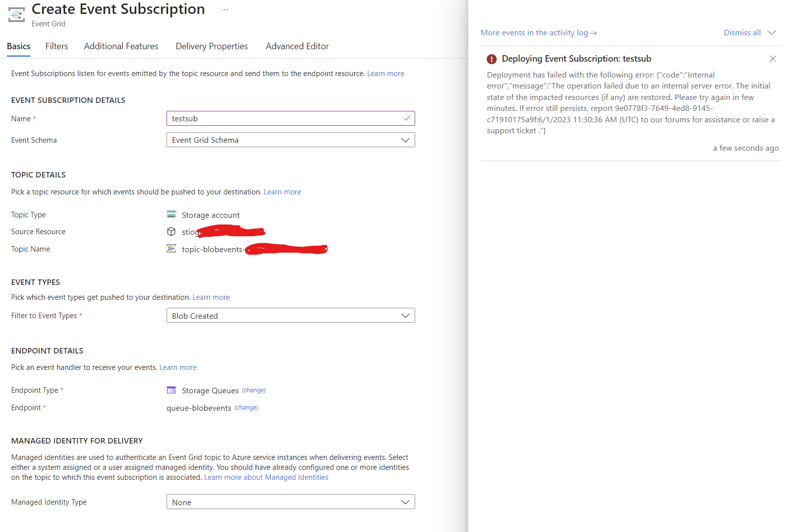Open the Additional Features tab
Viewport: 791px width, 532px height.
121,46
